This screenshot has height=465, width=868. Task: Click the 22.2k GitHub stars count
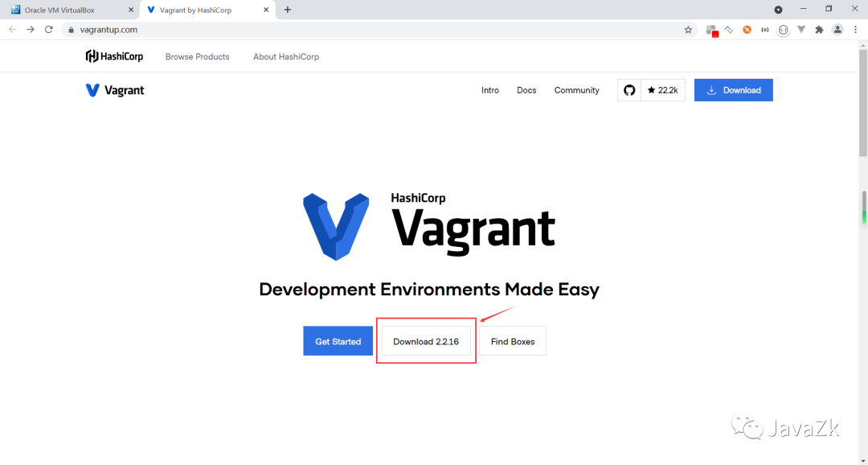pos(662,90)
